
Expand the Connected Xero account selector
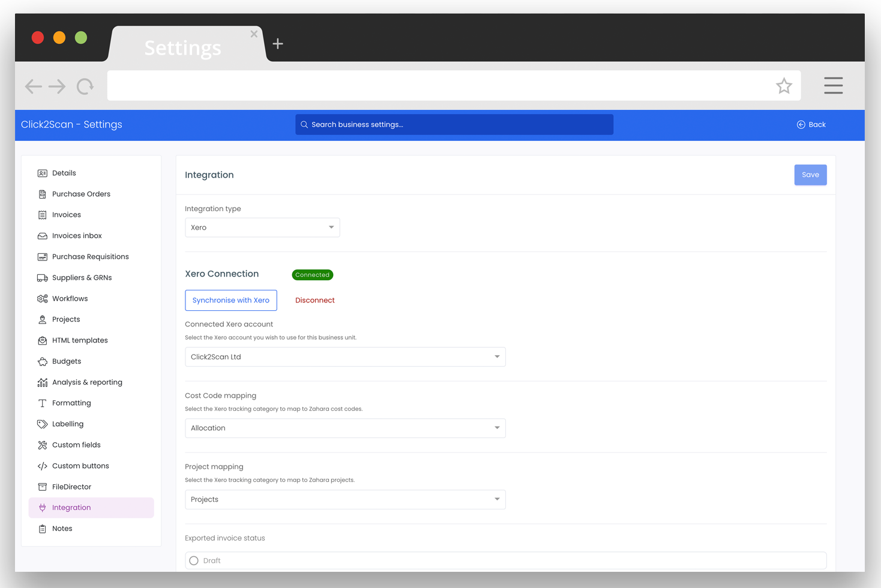345,356
